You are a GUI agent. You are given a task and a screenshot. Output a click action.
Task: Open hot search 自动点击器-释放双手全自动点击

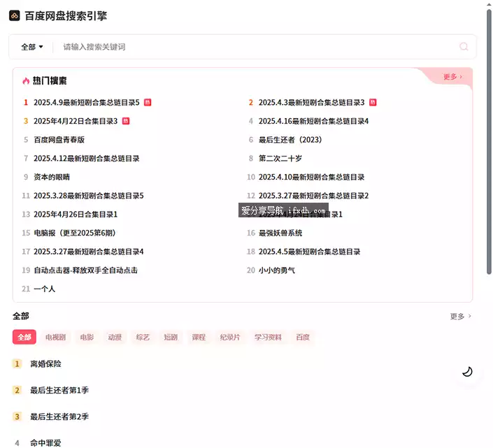coord(86,270)
